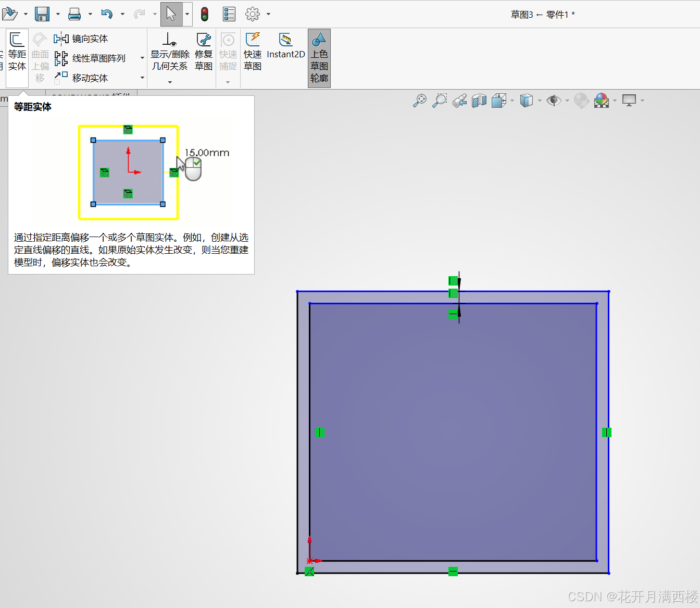
Task: Change display style with the cube icon
Action: click(x=527, y=101)
